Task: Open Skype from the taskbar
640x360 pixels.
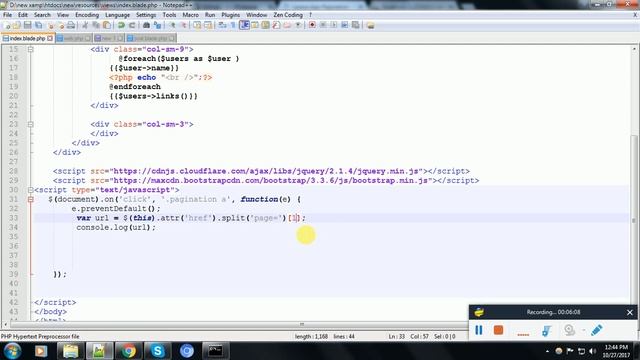Action: (158, 351)
